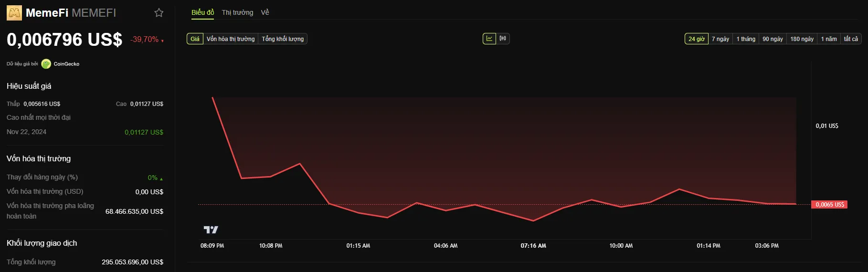Set chart range to 180 ngày
The height and width of the screenshot is (272, 868).
[802, 39]
